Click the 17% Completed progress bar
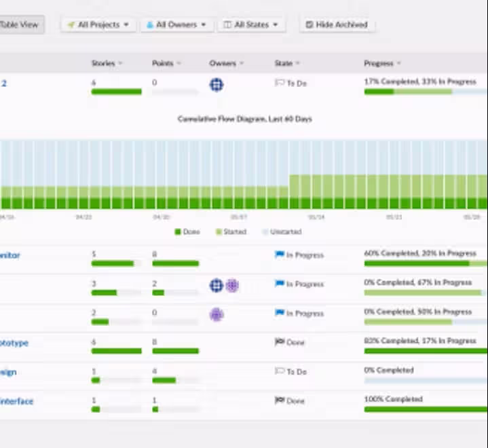 [426, 92]
